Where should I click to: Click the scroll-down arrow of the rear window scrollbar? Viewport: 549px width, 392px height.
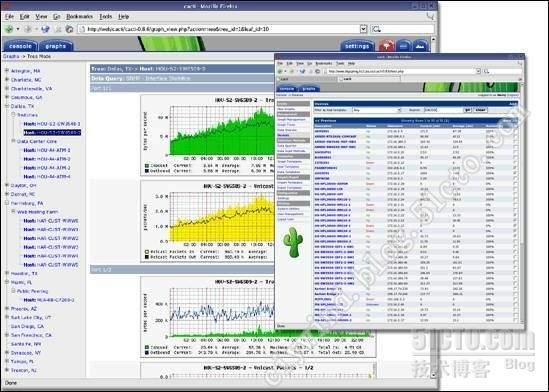[x=433, y=375]
